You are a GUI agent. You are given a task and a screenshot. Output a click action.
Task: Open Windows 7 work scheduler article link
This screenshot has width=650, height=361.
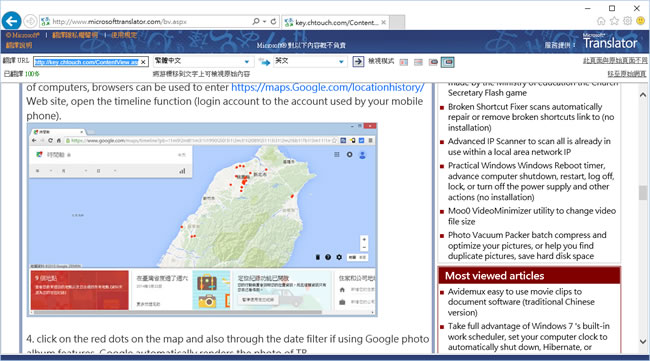pyautogui.click(x=529, y=337)
